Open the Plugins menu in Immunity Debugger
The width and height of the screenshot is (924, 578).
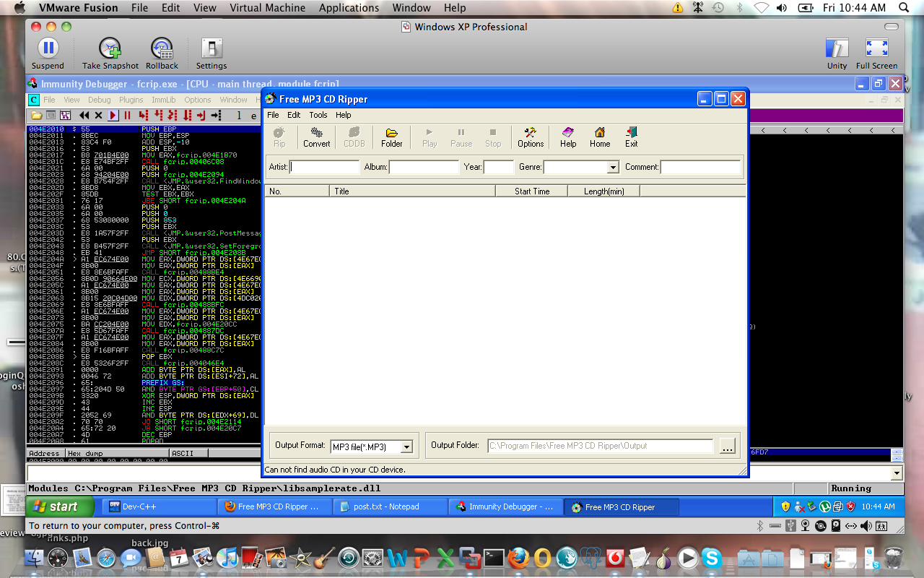[x=131, y=100]
